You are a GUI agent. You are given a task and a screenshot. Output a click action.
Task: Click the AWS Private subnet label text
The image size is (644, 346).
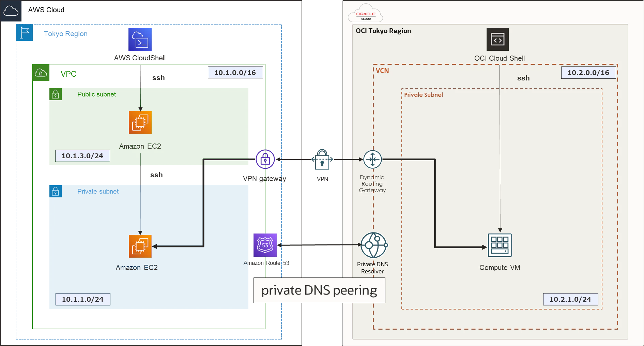98,191
